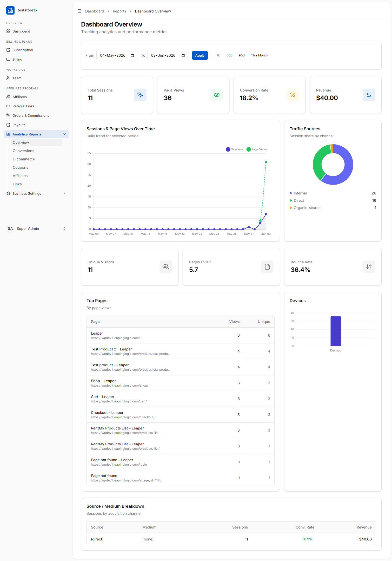Click the Analytics Reports bar chart icon
The image size is (392, 561).
tap(8, 134)
